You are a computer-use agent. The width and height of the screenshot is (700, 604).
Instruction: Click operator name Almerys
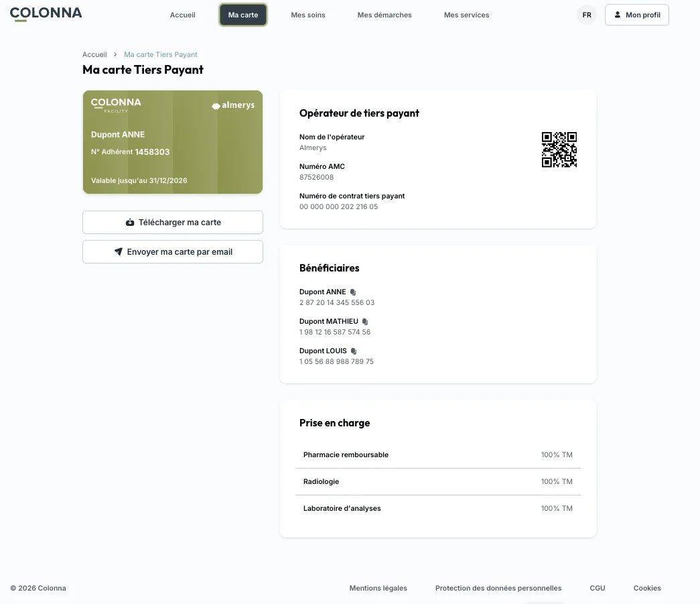tap(313, 147)
